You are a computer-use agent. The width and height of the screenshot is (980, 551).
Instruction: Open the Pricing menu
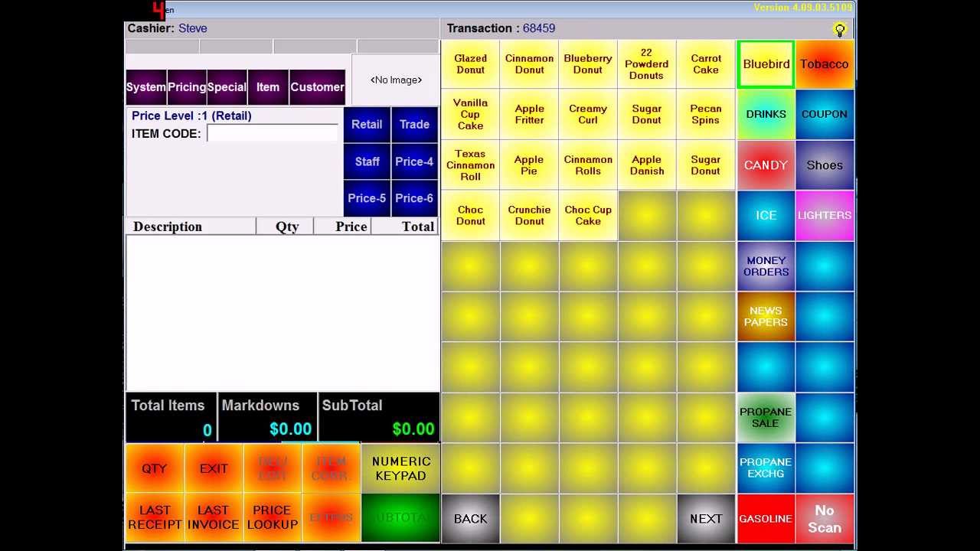[x=187, y=87]
